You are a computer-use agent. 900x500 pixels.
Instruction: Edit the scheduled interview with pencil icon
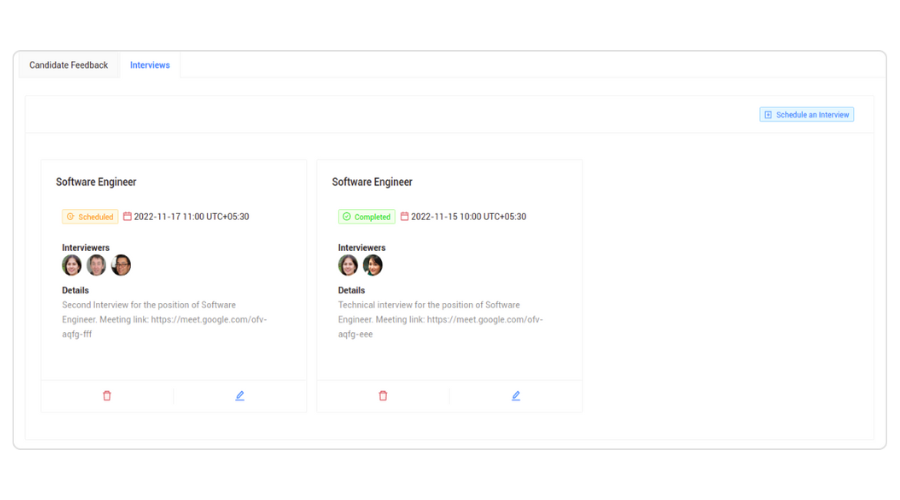coord(240,396)
